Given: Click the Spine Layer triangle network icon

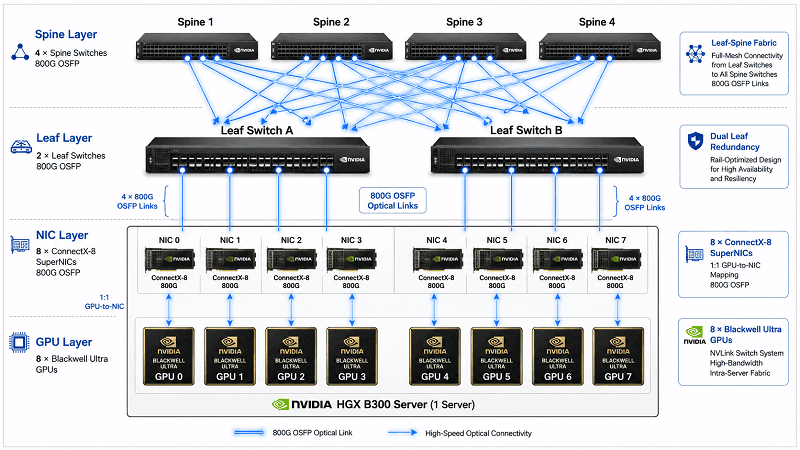Looking at the screenshot, I should (20, 52).
